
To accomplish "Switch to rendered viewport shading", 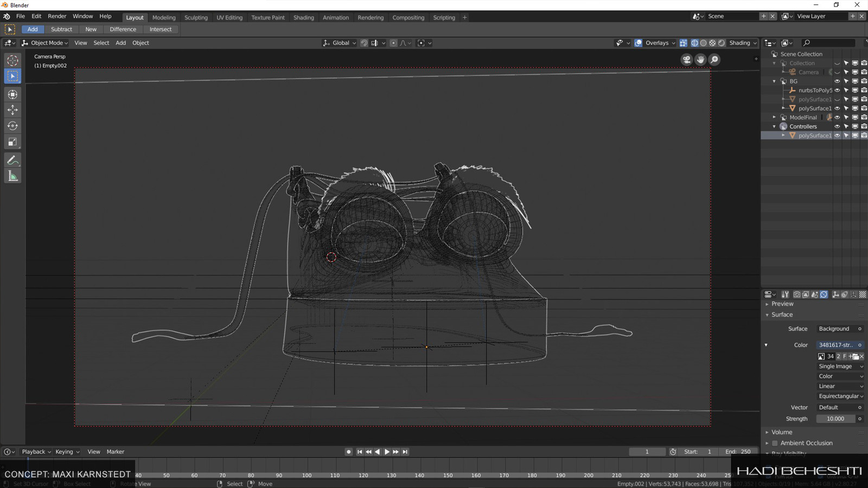I will click(722, 43).
